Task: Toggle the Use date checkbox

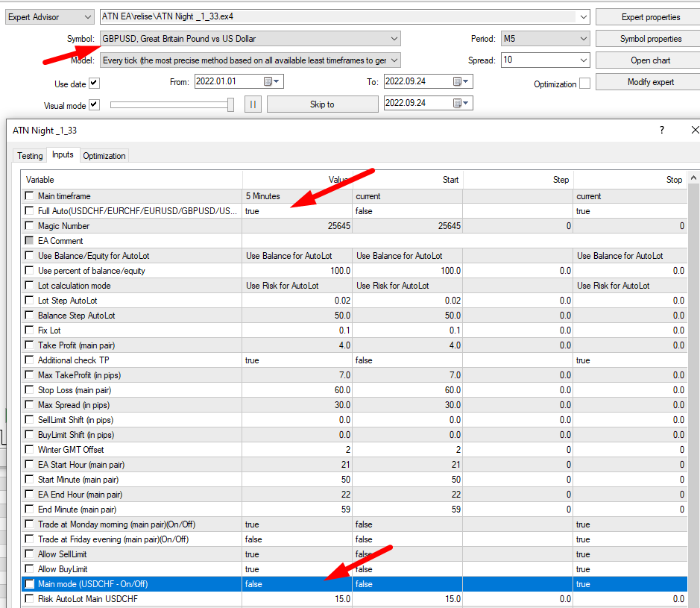Action: click(94, 84)
